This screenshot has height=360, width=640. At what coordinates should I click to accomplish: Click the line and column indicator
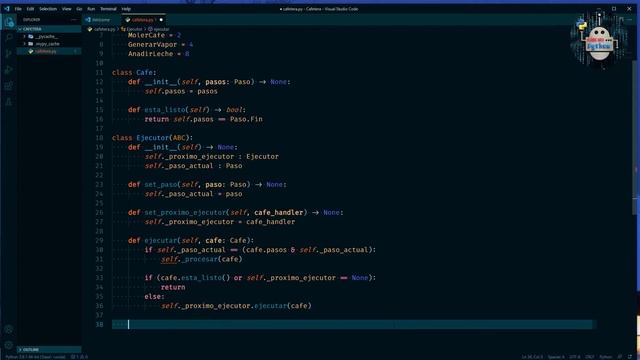[532, 357]
